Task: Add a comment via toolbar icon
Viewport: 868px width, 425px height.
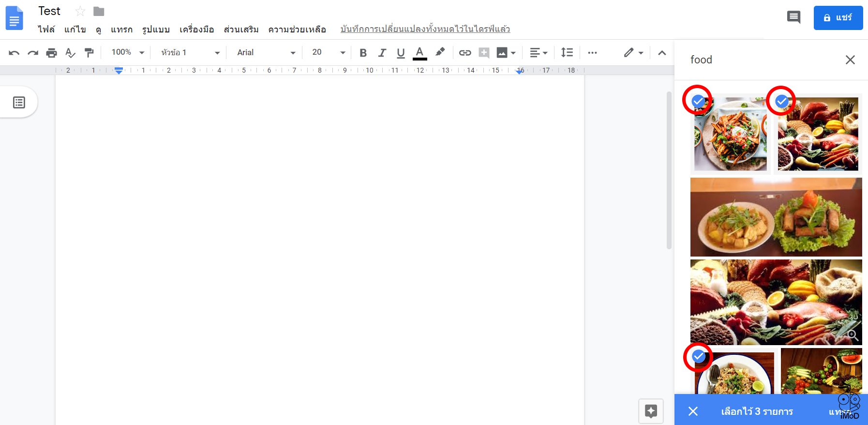Action: (484, 52)
